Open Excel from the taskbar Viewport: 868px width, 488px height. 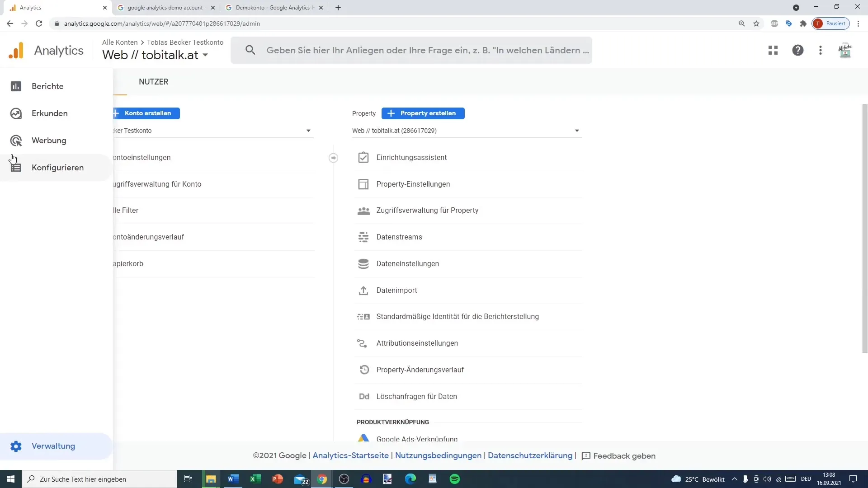pyautogui.click(x=255, y=479)
